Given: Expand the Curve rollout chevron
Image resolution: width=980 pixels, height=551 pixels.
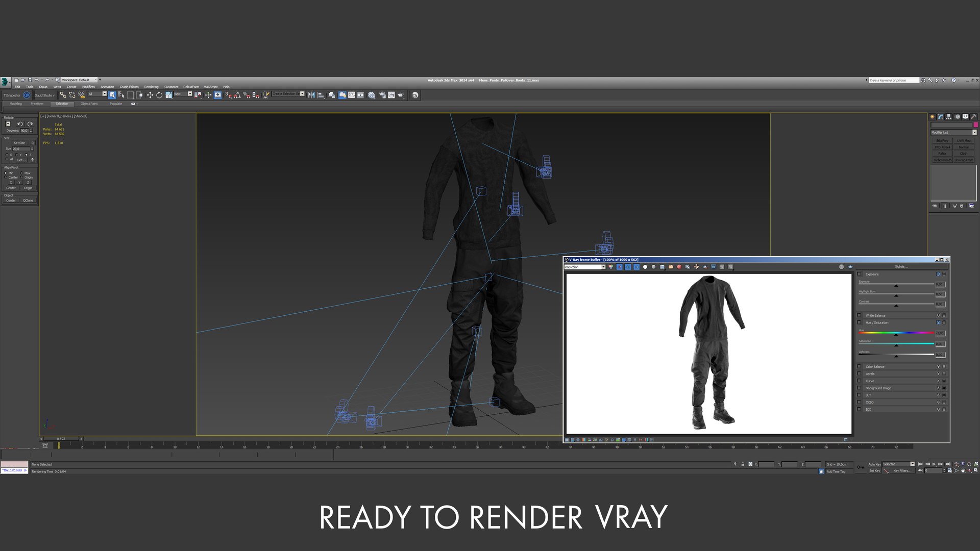Looking at the screenshot, I should 938,381.
